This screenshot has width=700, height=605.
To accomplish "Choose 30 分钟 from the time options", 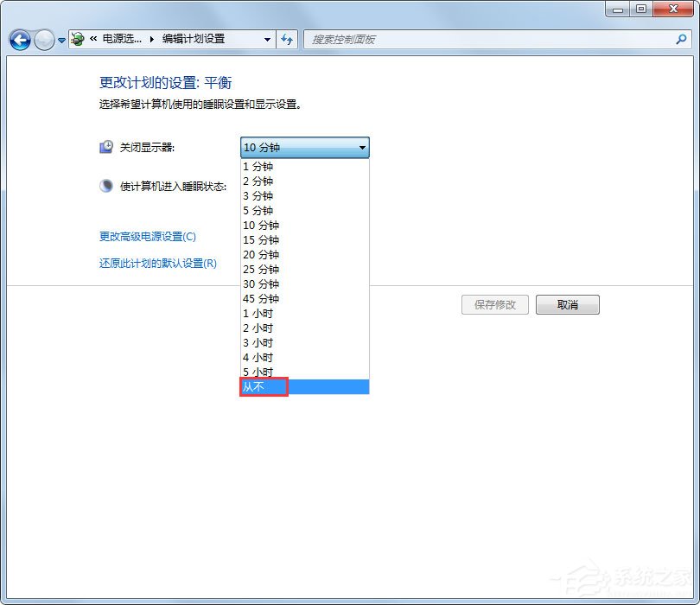I will pos(258,283).
